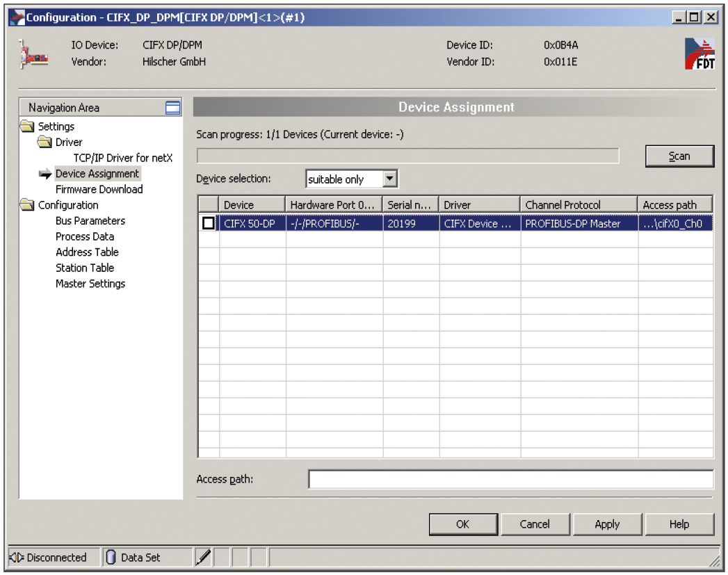Click the -/-/PROFIBUS/- hardware port cell
The image size is (728, 575).
pyautogui.click(x=334, y=224)
